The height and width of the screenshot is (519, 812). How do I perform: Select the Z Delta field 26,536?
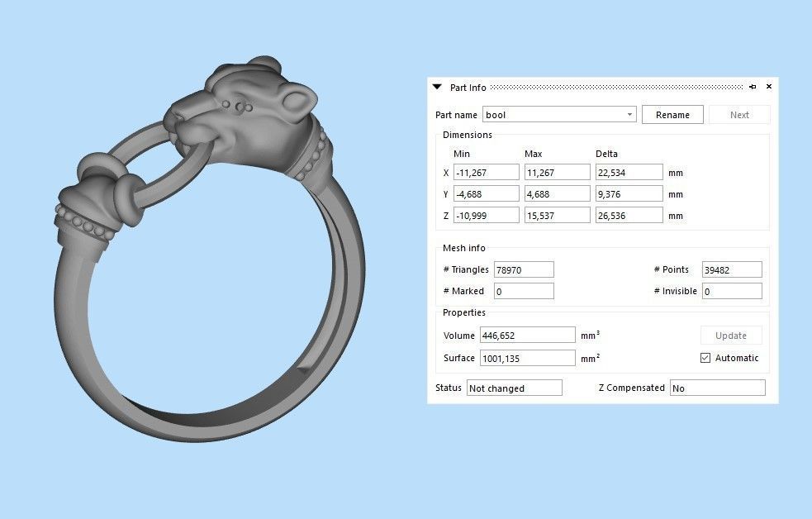[x=629, y=215]
